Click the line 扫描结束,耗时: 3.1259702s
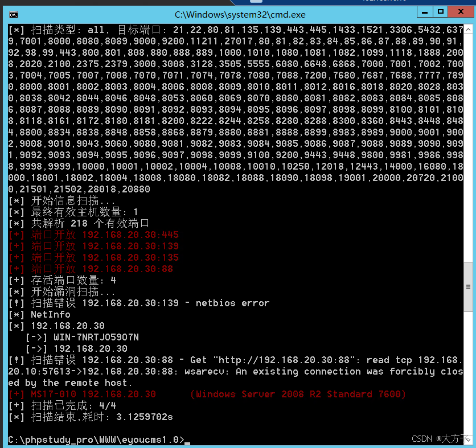 pyautogui.click(x=91, y=417)
